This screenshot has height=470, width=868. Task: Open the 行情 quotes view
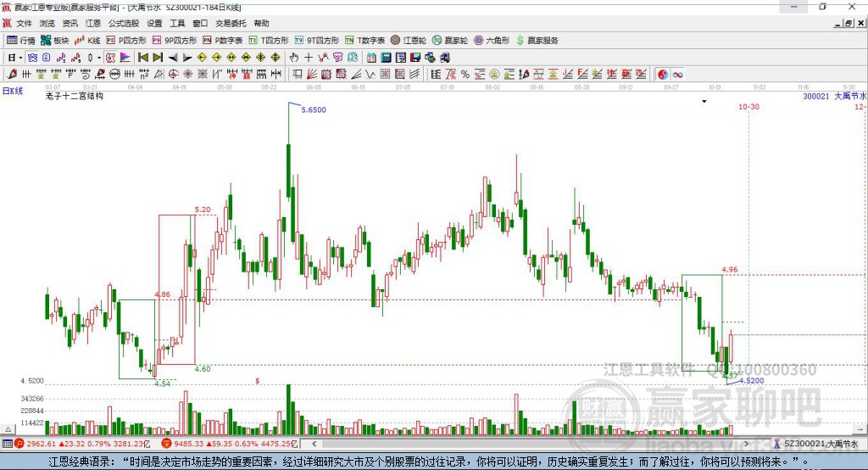pyautogui.click(x=20, y=41)
